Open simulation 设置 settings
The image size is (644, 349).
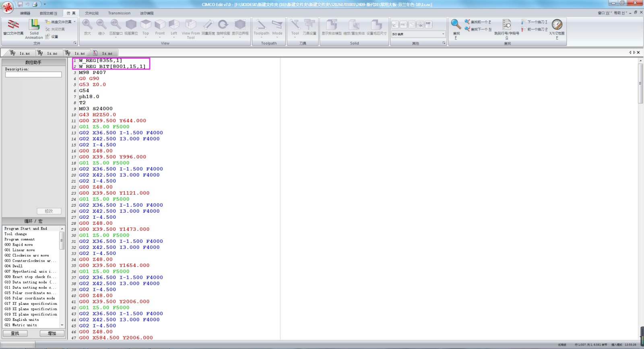[52, 37]
